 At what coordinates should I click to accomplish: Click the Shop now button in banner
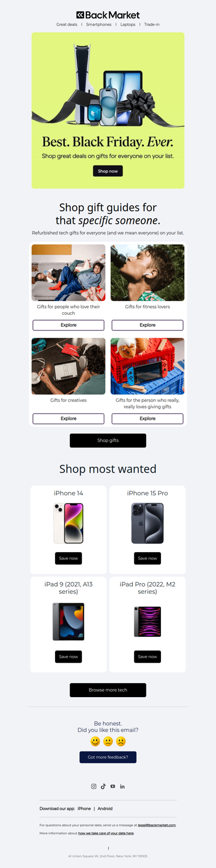point(108,171)
